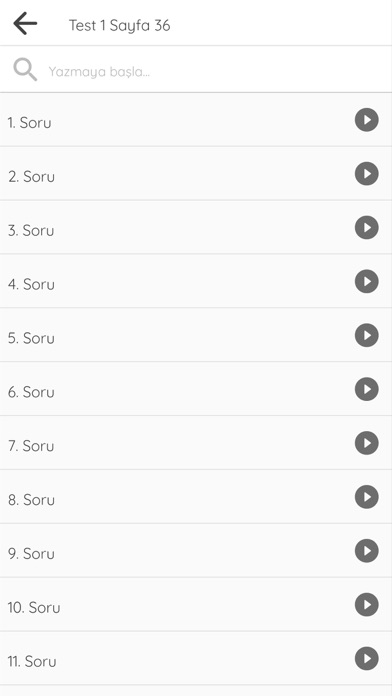Open the 7. Soru entry
The height and width of the screenshot is (696, 392).
click(196, 443)
